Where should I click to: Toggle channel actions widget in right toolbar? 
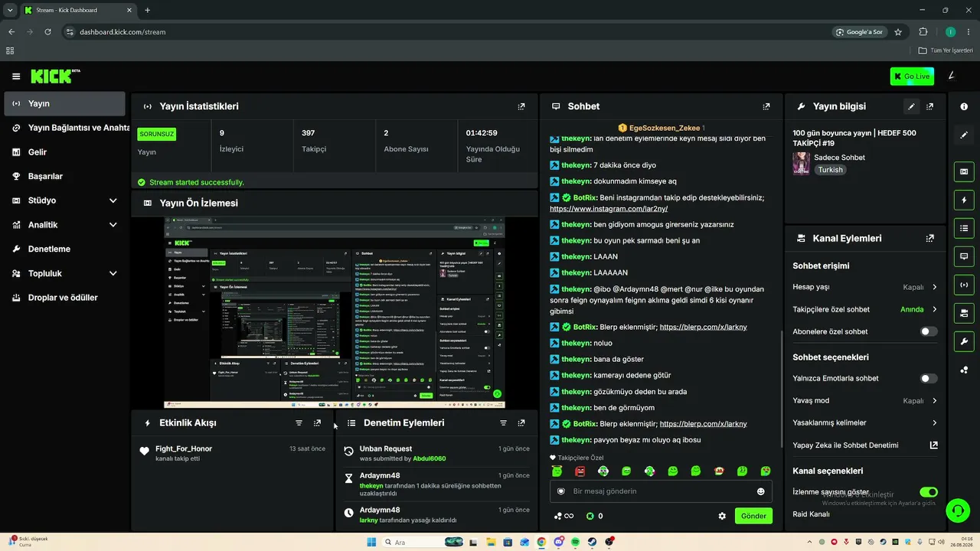point(964,313)
